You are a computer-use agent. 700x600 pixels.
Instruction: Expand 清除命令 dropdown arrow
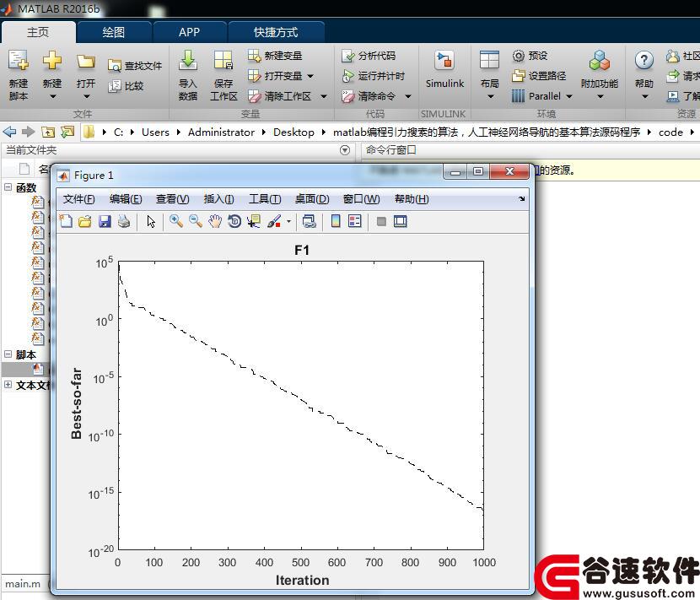coord(407,96)
